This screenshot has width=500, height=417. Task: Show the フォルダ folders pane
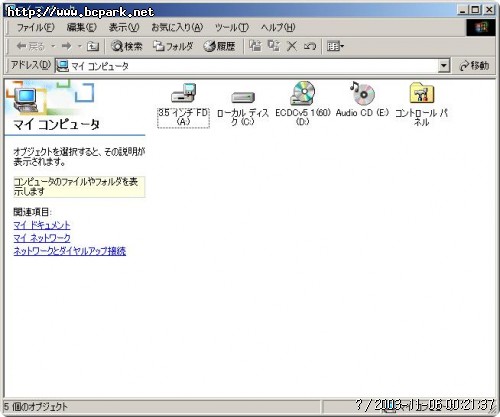(x=173, y=46)
